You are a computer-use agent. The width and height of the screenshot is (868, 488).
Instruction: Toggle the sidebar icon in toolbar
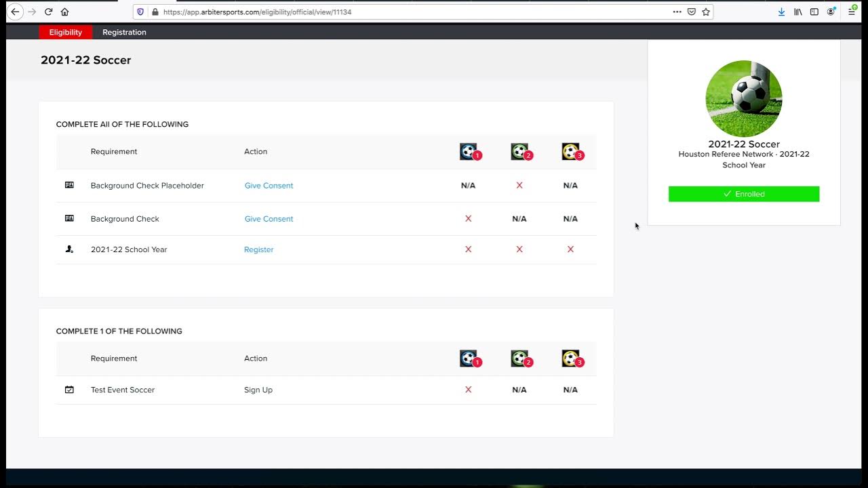click(x=814, y=12)
